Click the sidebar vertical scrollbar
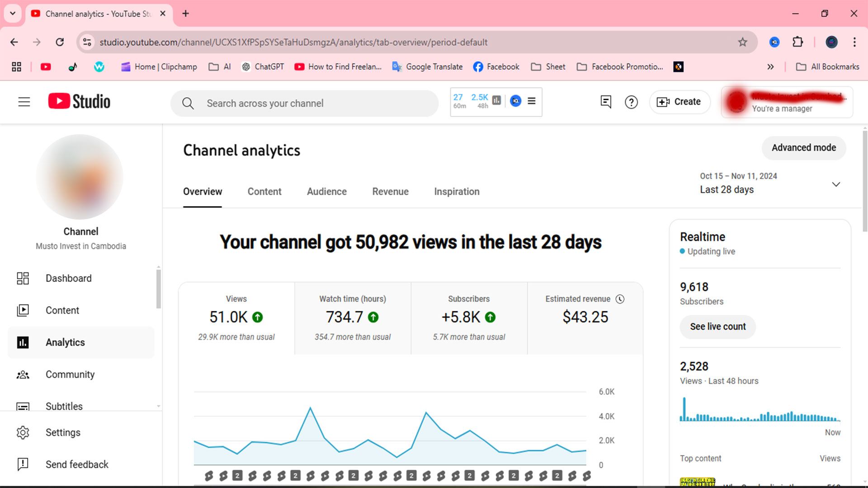 158,289
